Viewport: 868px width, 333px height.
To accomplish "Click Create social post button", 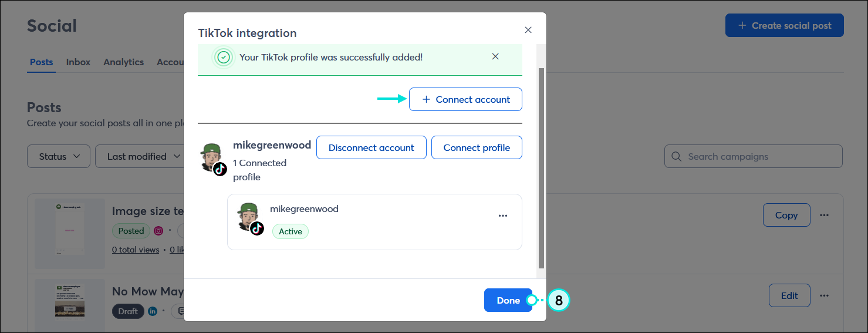I will 785,25.
